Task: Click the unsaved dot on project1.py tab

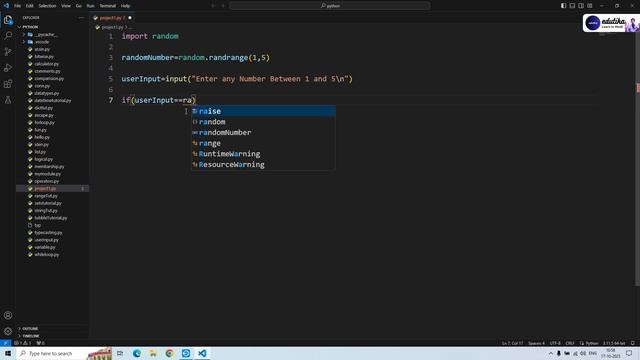Action: click(x=130, y=18)
